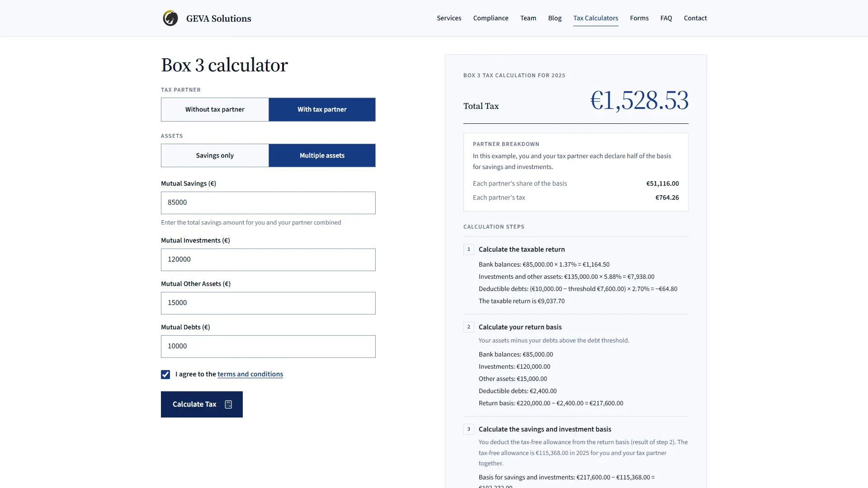Click the "Deductible debts: €2,400.00" line
Image resolution: width=868 pixels, height=488 pixels.
click(518, 391)
